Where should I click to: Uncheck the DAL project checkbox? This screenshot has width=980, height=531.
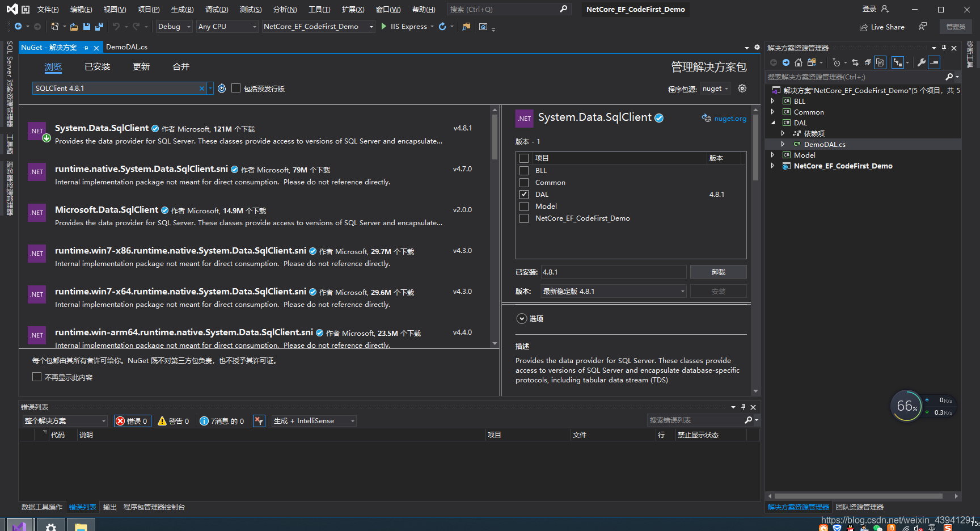pyautogui.click(x=524, y=194)
